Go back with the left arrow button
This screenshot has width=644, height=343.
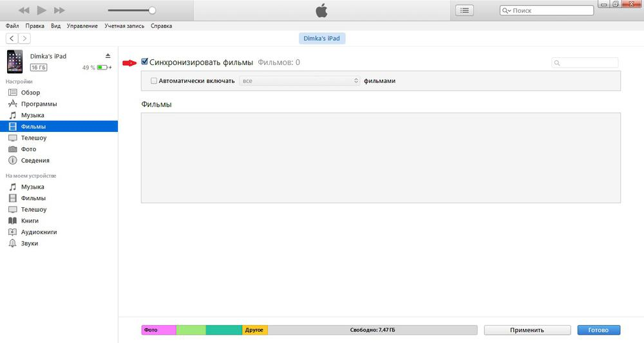coord(12,38)
